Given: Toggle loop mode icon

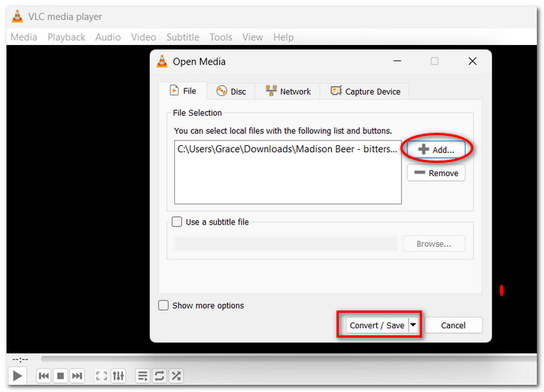Looking at the screenshot, I should coord(159,376).
